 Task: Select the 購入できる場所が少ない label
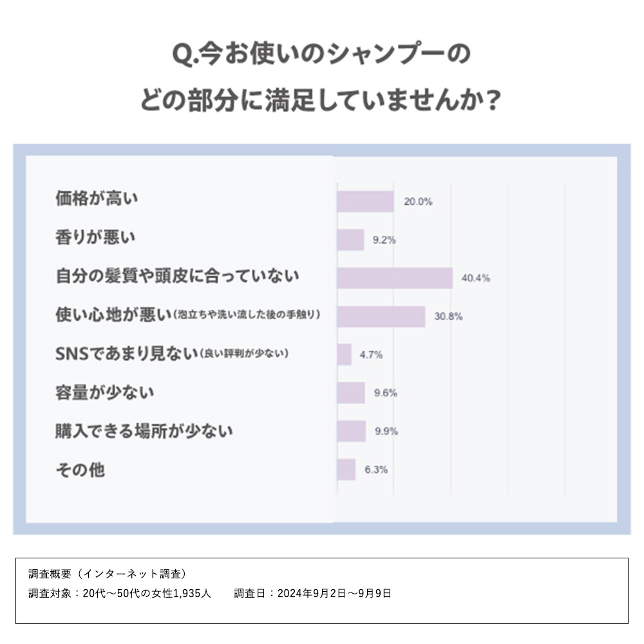pyautogui.click(x=144, y=431)
